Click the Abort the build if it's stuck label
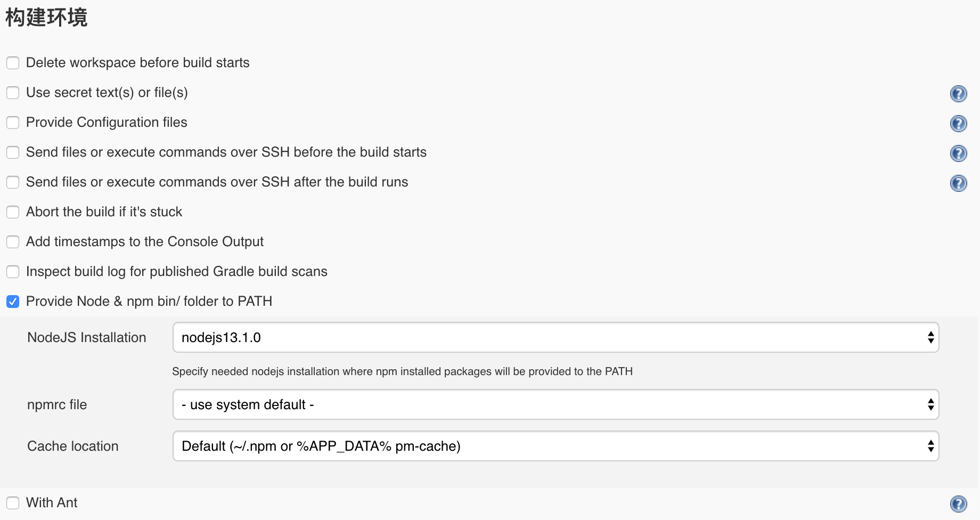Viewport: 980px width, 520px height. 104,212
